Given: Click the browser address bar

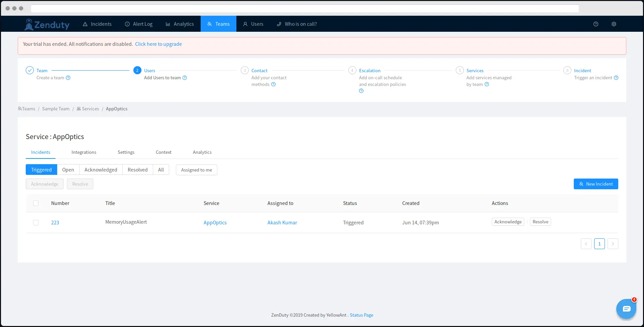Looking at the screenshot, I should 305,8.
